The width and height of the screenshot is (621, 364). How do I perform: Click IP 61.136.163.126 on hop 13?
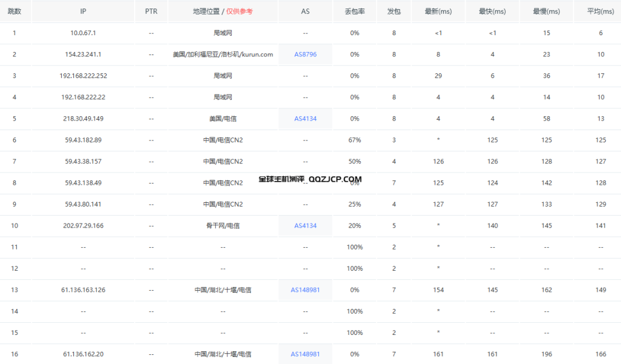click(x=83, y=290)
